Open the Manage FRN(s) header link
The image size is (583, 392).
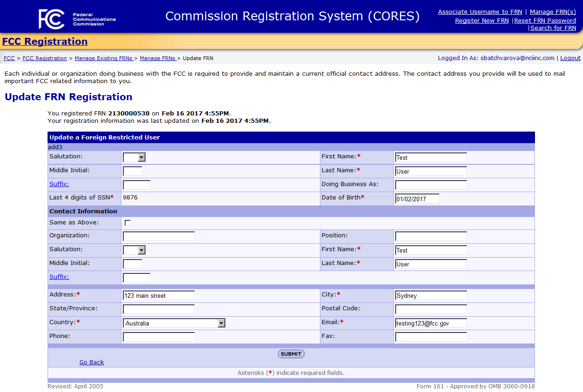[x=553, y=12]
